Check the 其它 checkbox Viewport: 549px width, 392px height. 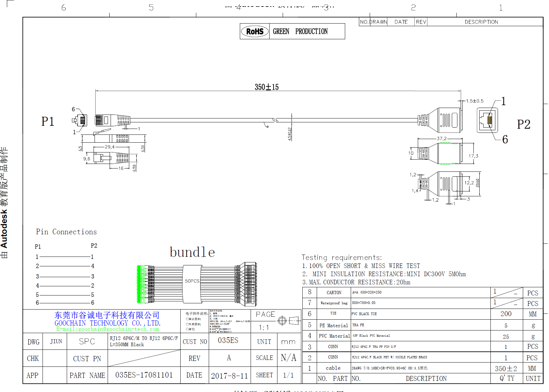[187, 329]
